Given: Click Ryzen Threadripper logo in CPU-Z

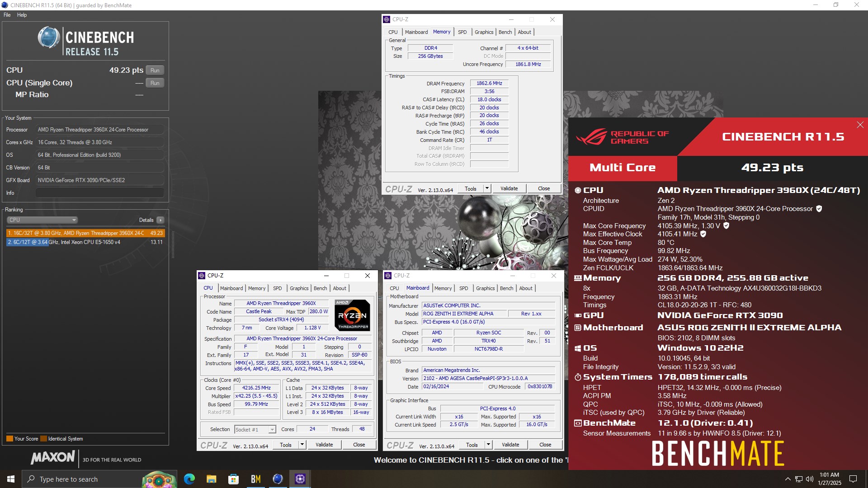Looking at the screenshot, I should coord(352,315).
